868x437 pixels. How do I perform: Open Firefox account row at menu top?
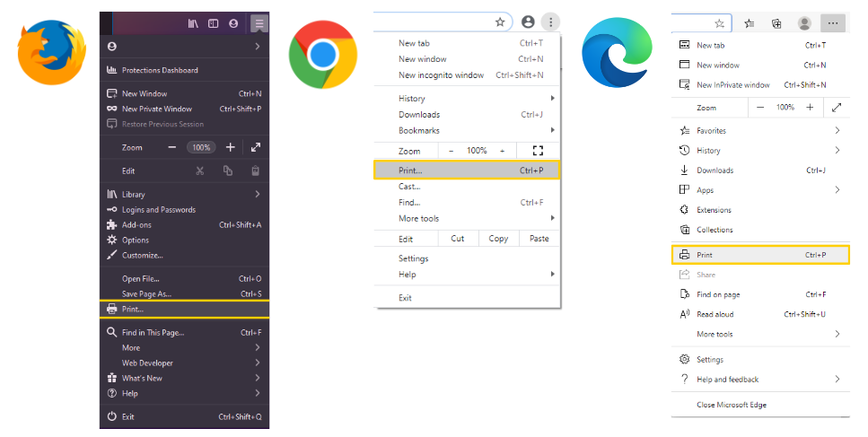coord(184,47)
